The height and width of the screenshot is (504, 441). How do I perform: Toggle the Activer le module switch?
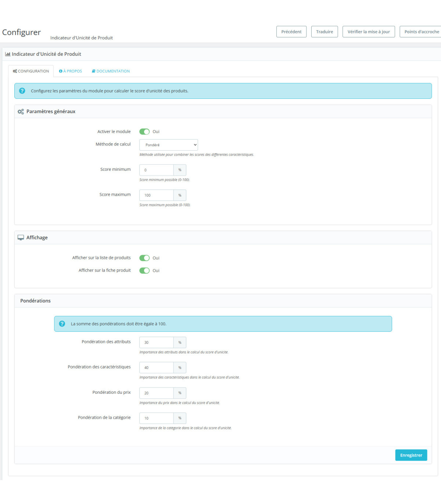click(144, 132)
